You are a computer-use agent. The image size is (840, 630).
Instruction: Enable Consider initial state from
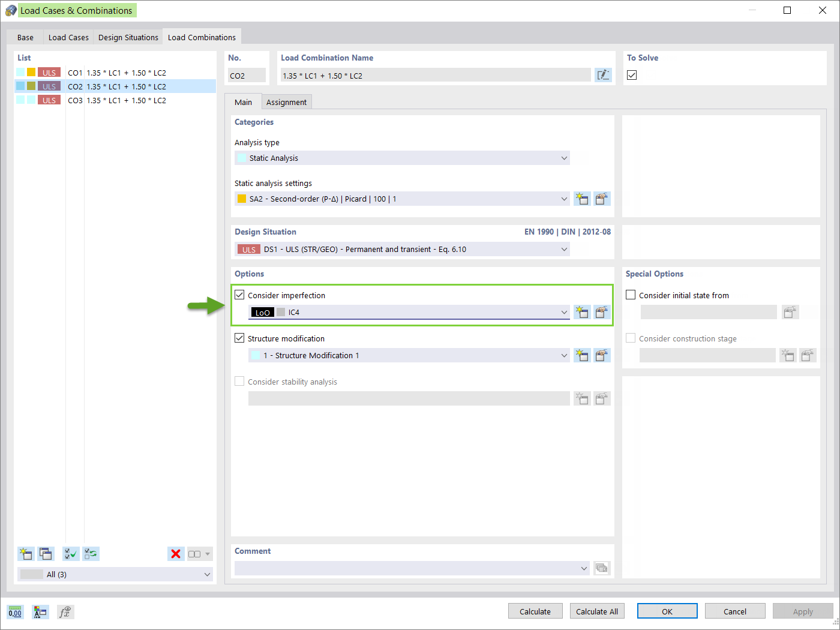[631, 295]
